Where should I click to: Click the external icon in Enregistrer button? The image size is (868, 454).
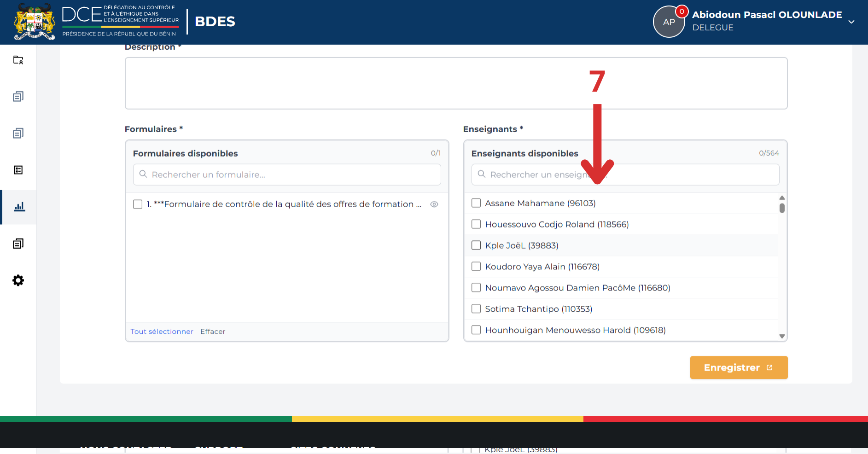(769, 367)
